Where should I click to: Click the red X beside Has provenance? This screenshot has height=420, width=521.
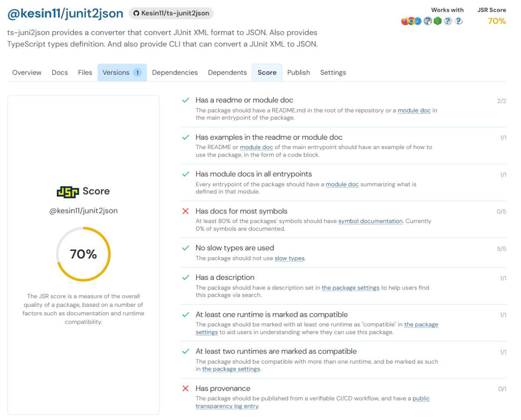[x=185, y=388]
